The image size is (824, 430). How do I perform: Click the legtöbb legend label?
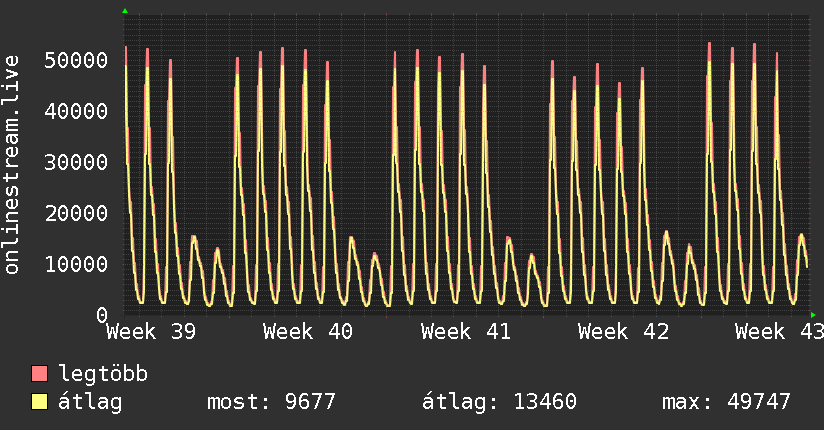[103, 374]
